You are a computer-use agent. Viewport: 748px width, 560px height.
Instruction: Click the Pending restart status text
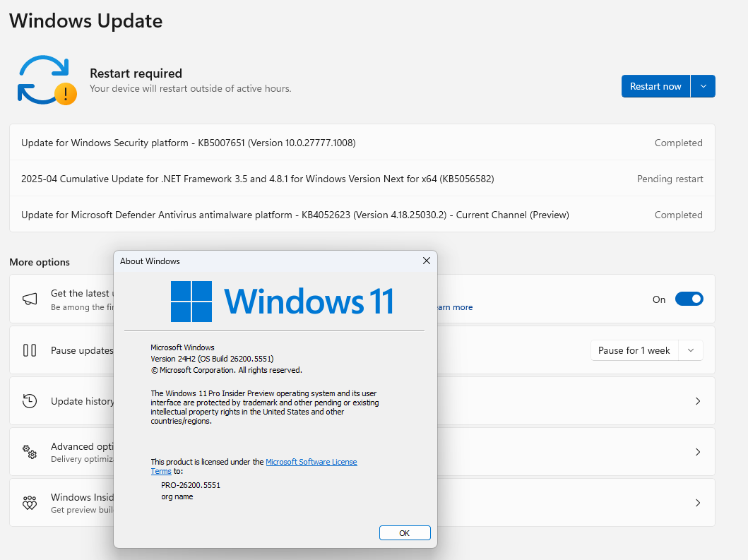pos(670,179)
